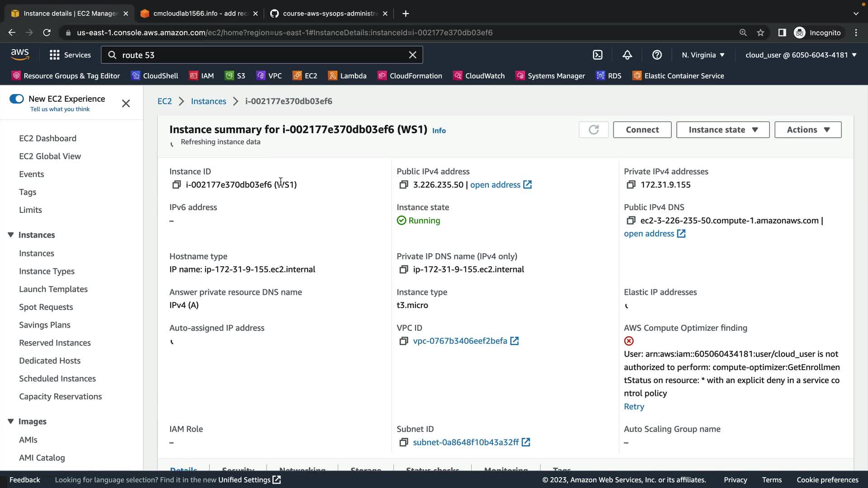
Task: Click the refresh instance data button
Action: coord(594,130)
